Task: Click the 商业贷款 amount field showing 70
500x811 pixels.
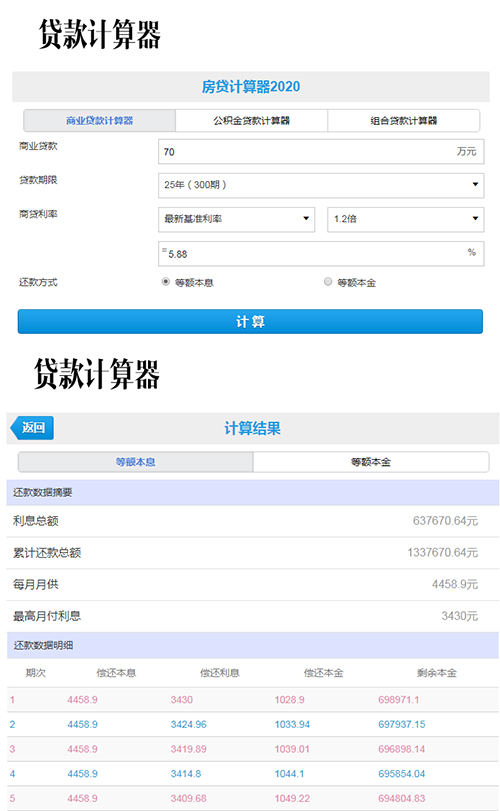Action: click(x=321, y=152)
